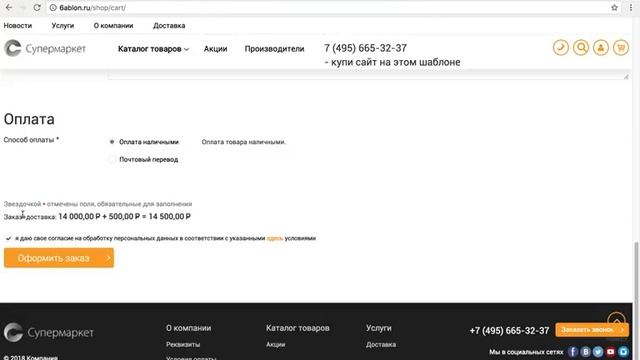Click the browser forward arrow
This screenshot has width=640, height=360.
pos(23,8)
